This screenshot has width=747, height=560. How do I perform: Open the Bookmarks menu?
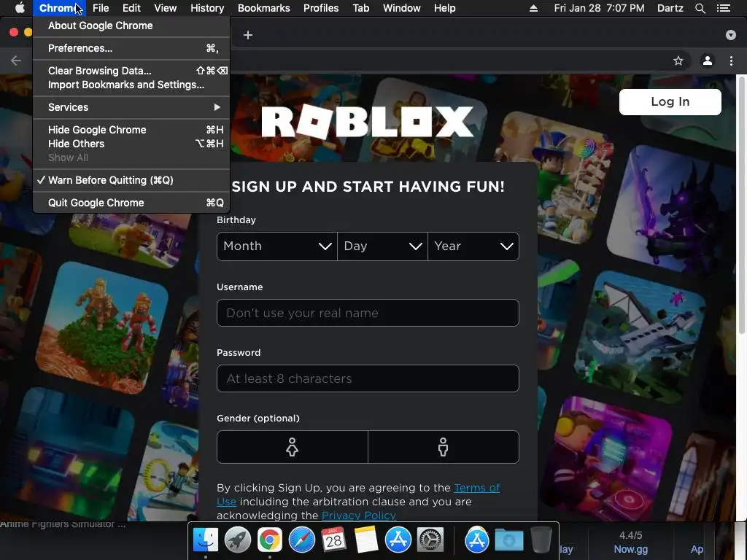click(264, 8)
